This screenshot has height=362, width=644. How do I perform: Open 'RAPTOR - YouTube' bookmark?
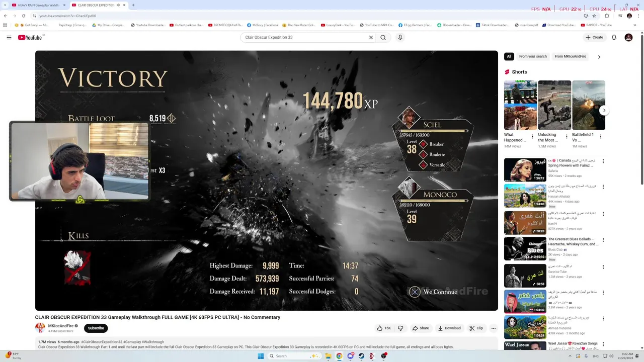pos(595,25)
